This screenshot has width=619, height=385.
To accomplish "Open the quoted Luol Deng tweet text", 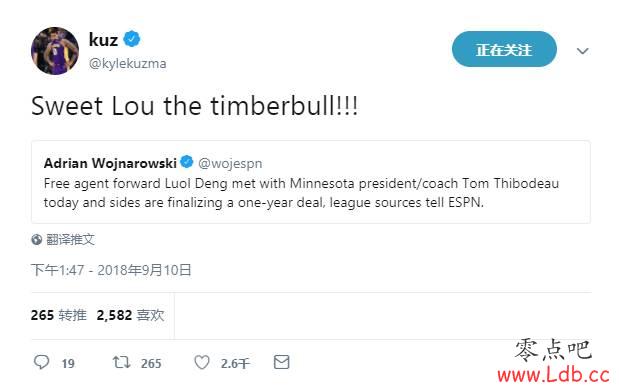I will [301, 193].
